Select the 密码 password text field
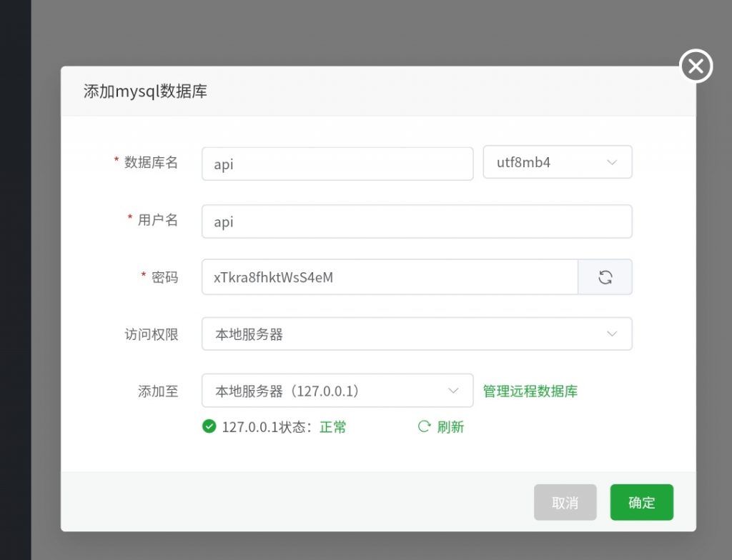Image resolution: width=732 pixels, height=560 pixels. point(390,277)
